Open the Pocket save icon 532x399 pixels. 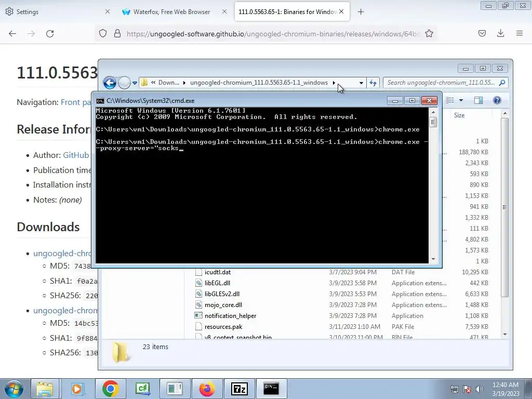pos(482,33)
